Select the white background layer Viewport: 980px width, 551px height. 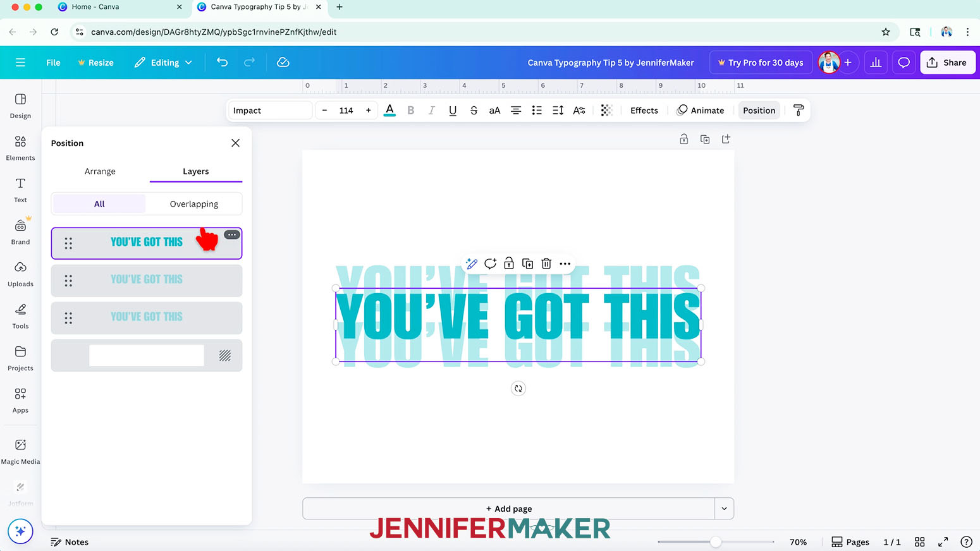[x=147, y=355]
